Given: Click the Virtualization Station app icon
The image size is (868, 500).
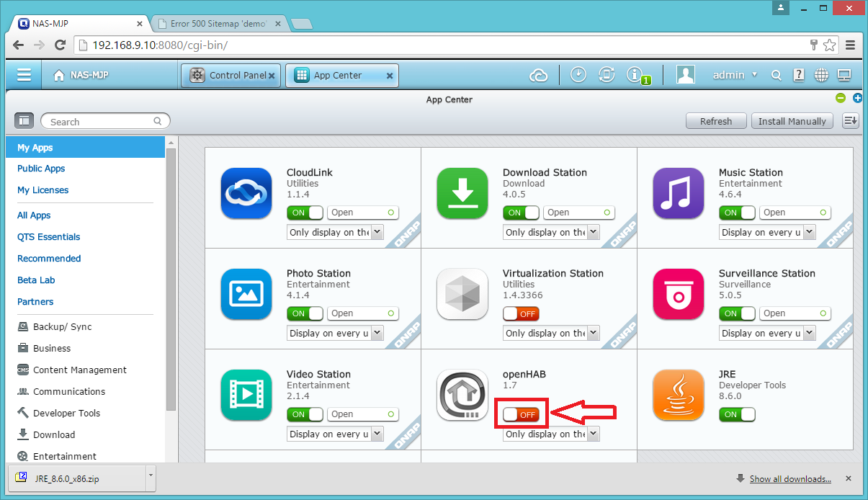Looking at the screenshot, I should click(462, 294).
